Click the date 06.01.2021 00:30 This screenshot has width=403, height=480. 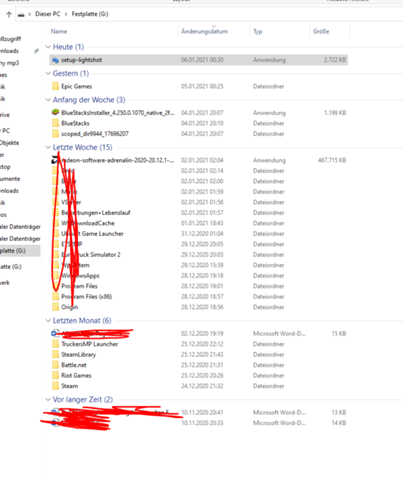(x=202, y=60)
